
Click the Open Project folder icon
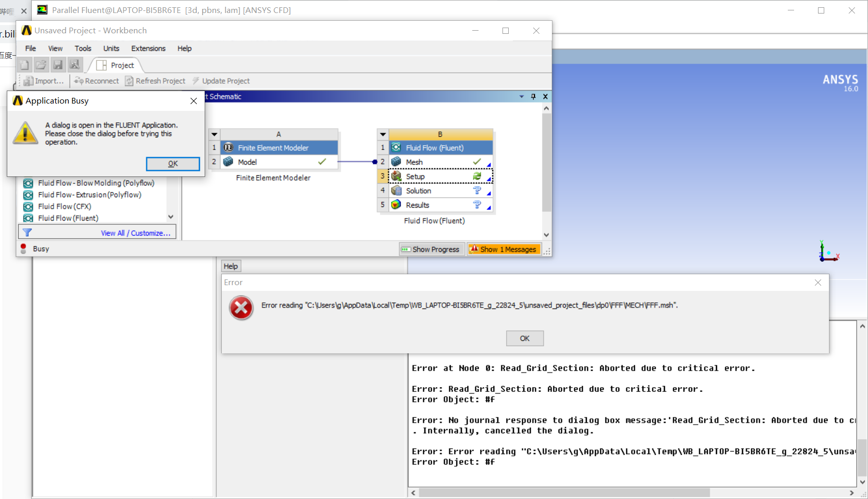click(41, 65)
